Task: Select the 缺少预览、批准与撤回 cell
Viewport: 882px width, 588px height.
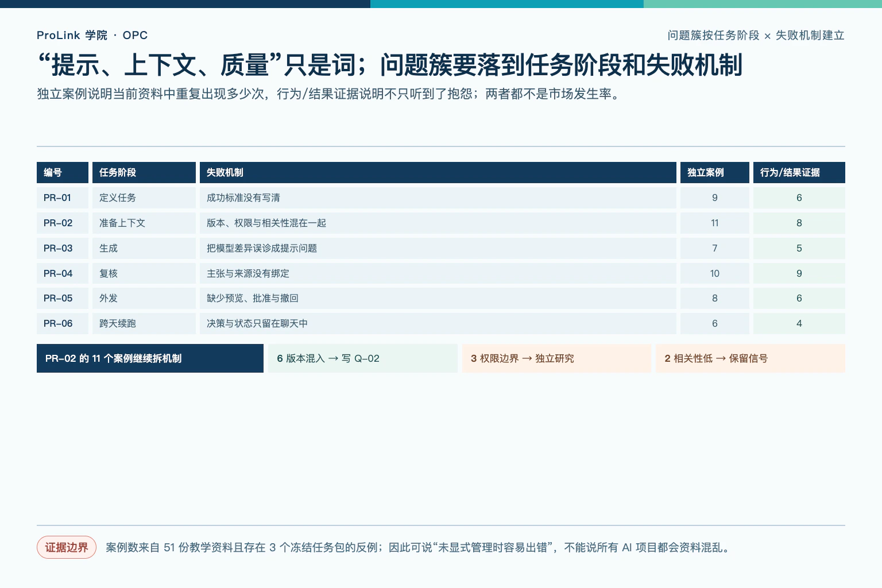Action: [438, 298]
